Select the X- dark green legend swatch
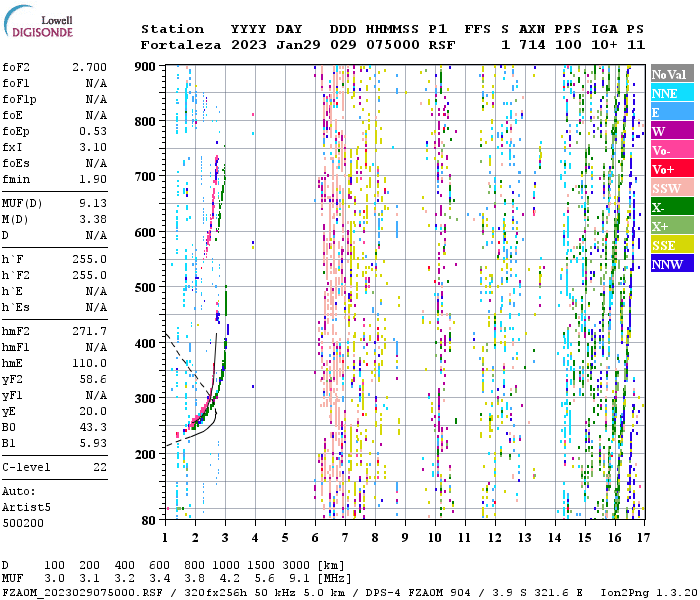The width and height of the screenshot is (700, 600). 672,207
